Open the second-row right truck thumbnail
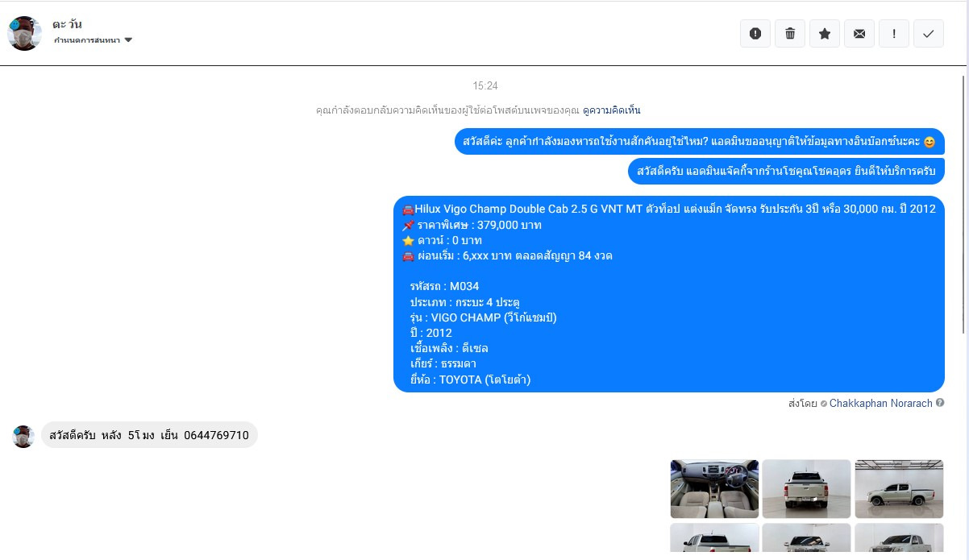Screen dimensions: 969x560 [899, 538]
